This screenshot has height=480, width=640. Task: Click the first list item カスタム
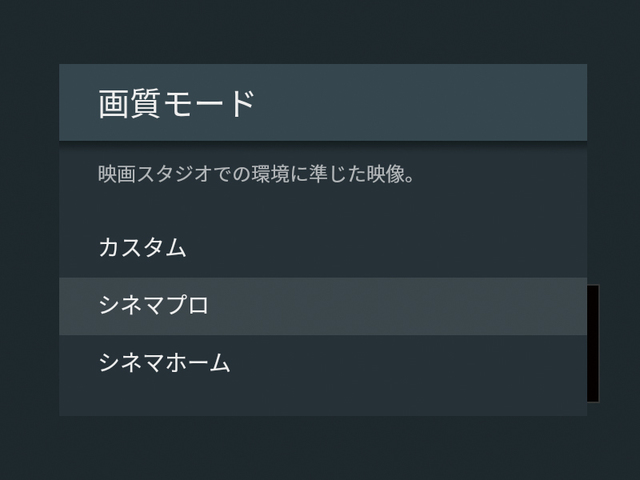click(142, 248)
